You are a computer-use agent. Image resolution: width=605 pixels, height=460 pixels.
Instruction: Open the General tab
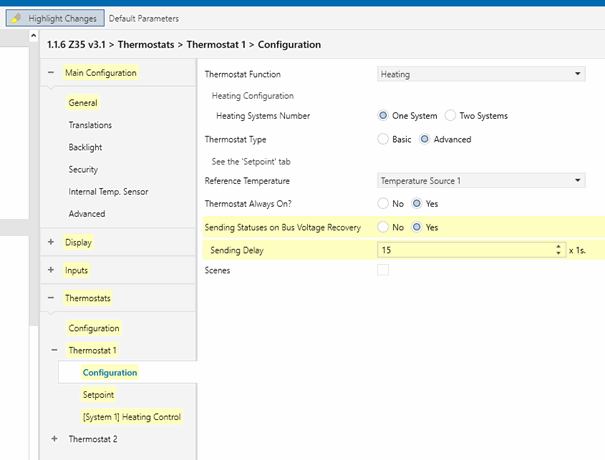tap(83, 103)
